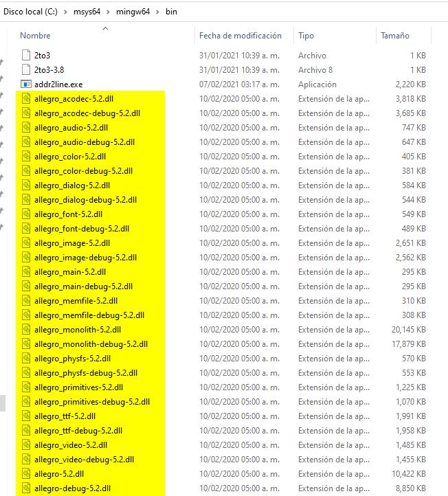
Task: Navigate to msys64 folder in breadcrumb
Action: pos(87,12)
